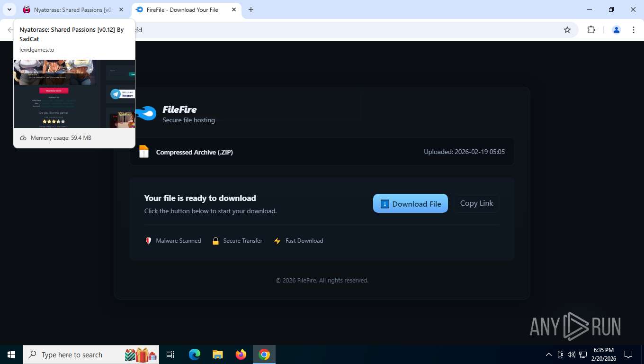Click the Uploaded: 2026-02-19 05:05 text
644x364 pixels.
point(464,152)
